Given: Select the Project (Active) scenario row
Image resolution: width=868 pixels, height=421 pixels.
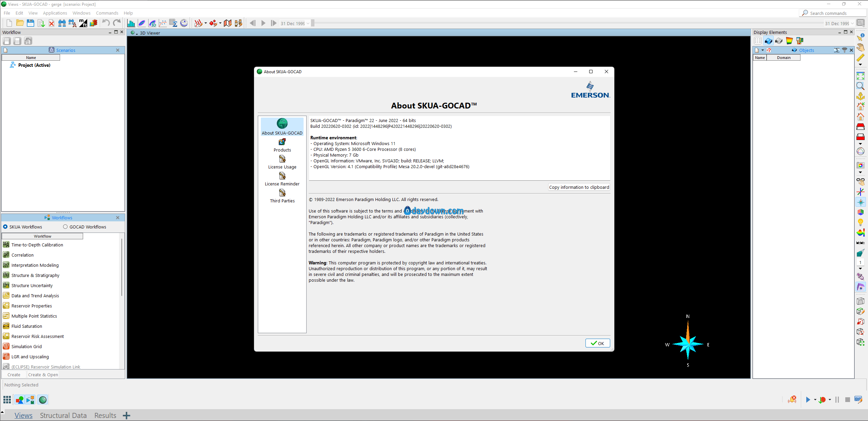Looking at the screenshot, I should 34,65.
